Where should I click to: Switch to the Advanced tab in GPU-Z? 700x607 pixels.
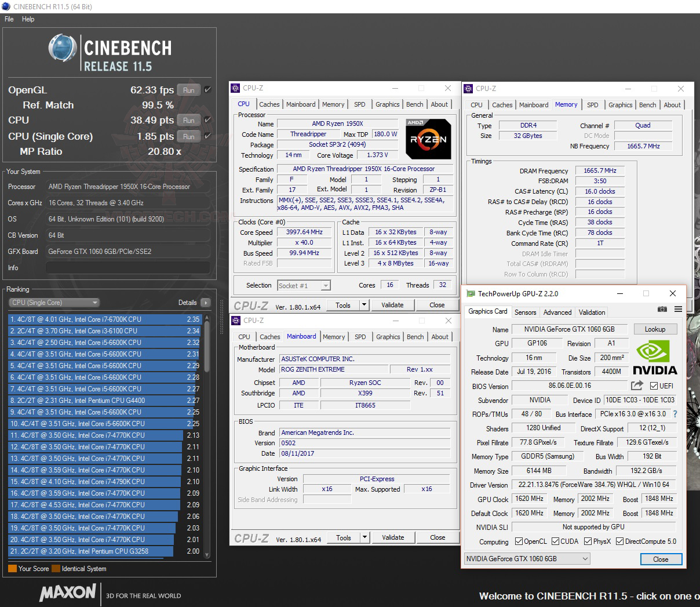557,312
